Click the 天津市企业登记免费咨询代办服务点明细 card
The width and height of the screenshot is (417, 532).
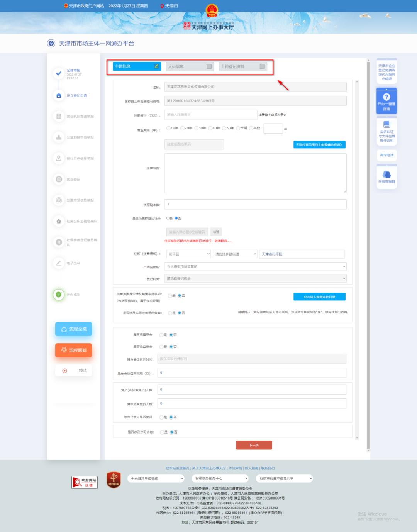click(386, 72)
